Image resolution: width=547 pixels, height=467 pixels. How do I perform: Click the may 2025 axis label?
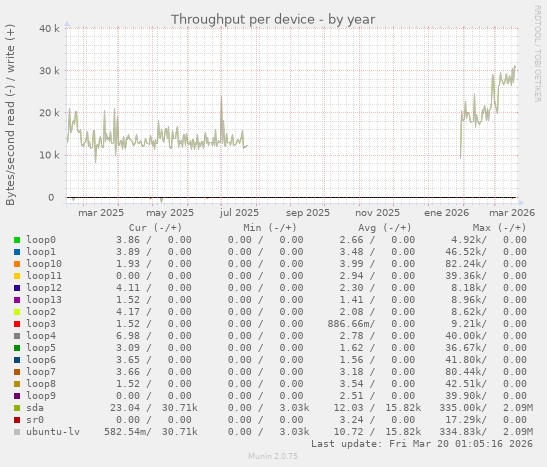coord(170,213)
